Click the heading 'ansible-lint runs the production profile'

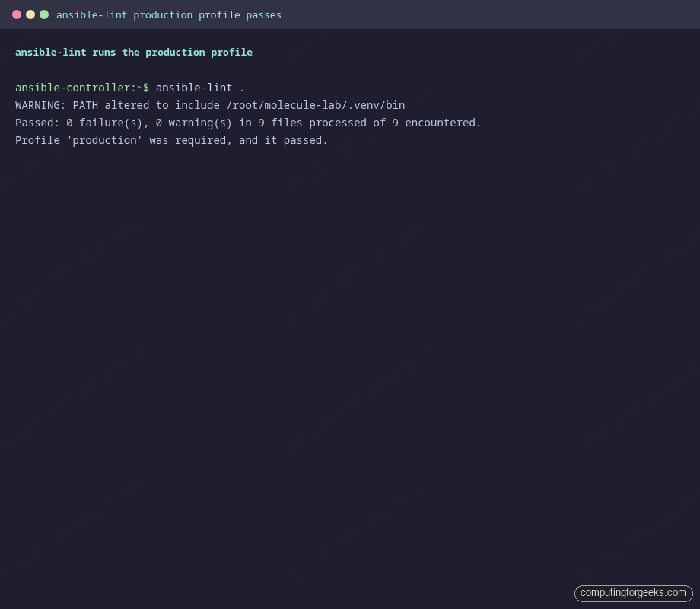point(134,52)
